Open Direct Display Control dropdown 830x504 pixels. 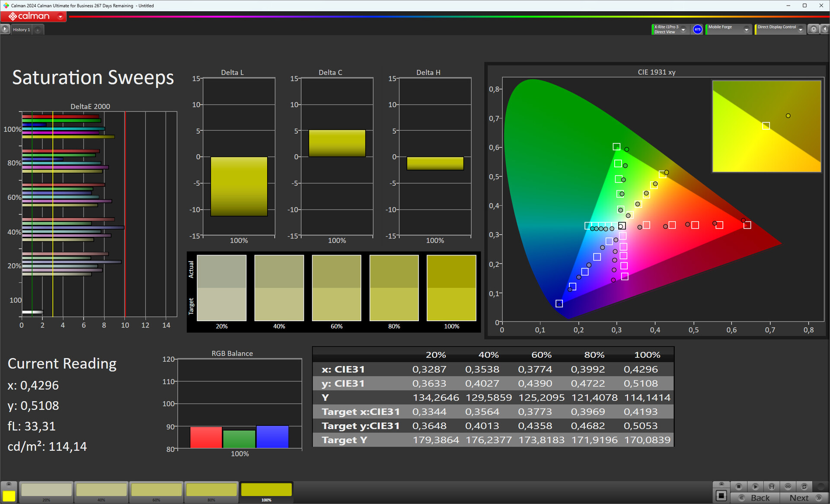(801, 29)
